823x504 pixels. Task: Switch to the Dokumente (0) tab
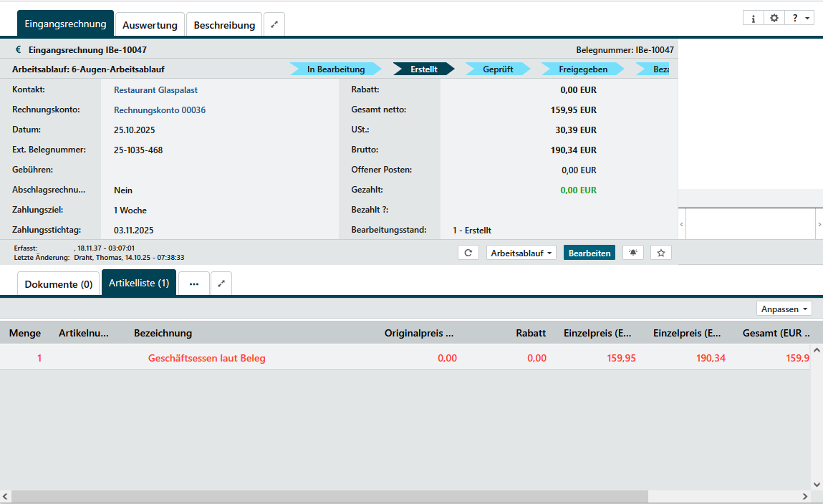[59, 284]
